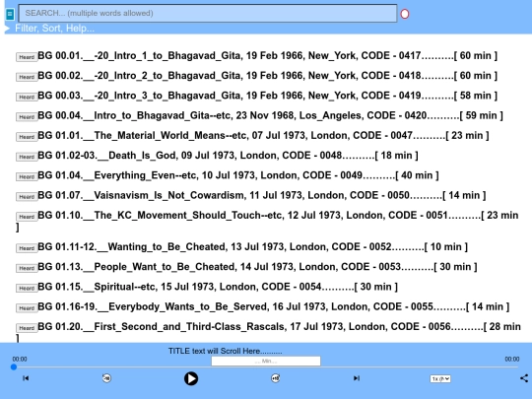Mark BG 01.16-19 Everybody_Wants_to_Be_Served as Heard
The width and height of the screenshot is (532, 399).
pos(27,308)
